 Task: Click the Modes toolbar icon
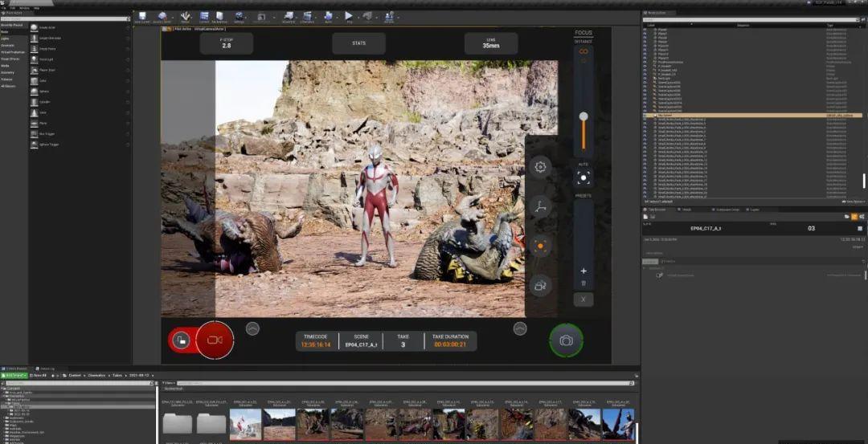click(x=186, y=17)
